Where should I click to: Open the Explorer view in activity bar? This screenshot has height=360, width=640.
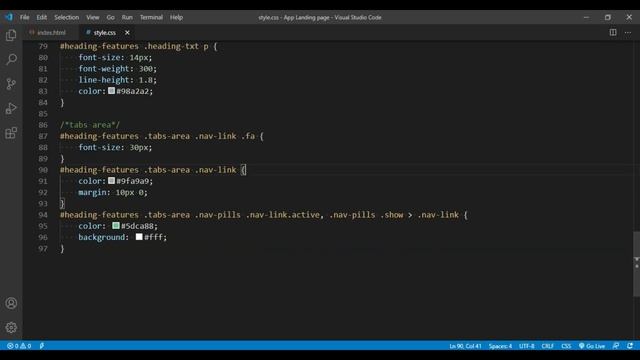11,36
